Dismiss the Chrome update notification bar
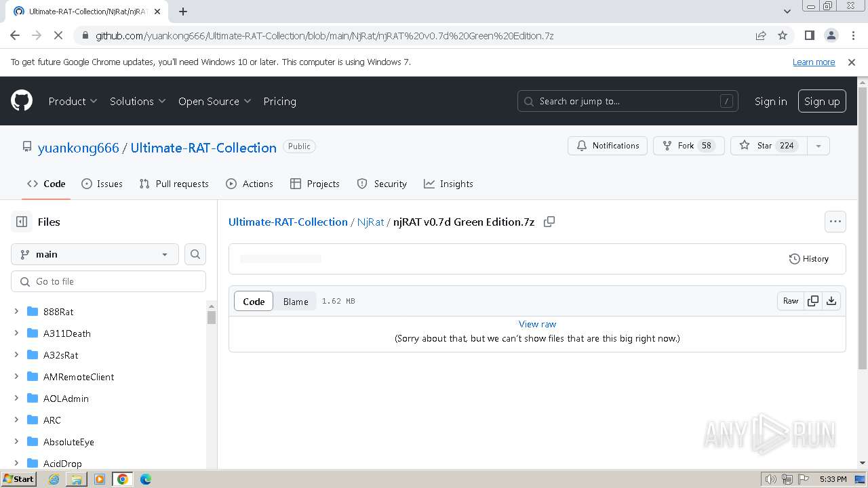The image size is (868, 488). [852, 62]
